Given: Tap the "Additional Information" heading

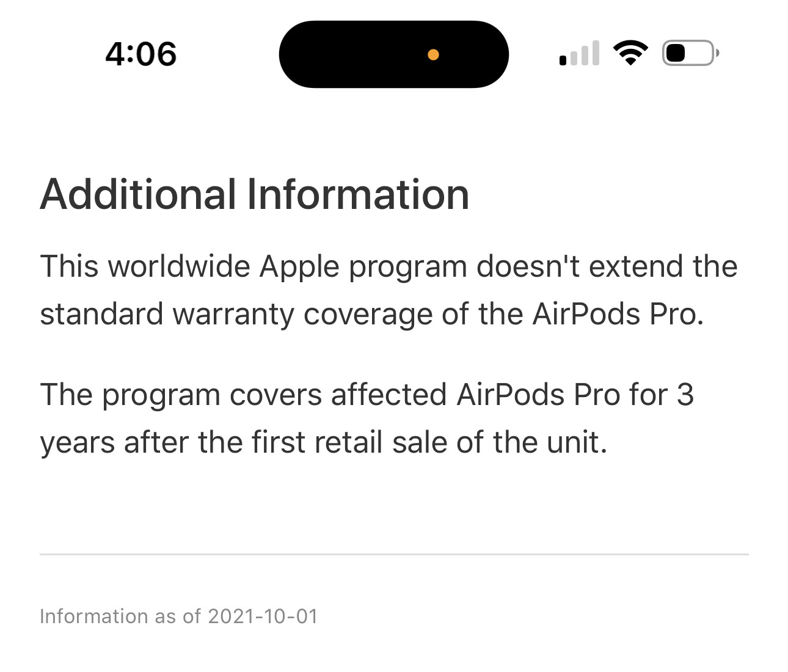Looking at the screenshot, I should [255, 195].
